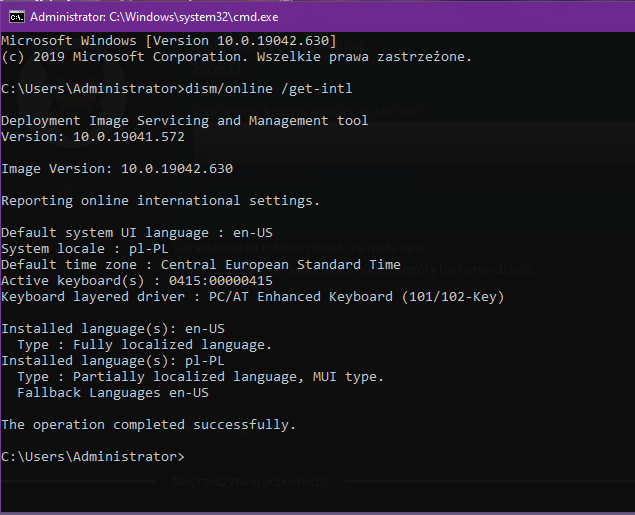This screenshot has height=515, width=635.
Task: Click the System locale : pl-PL line
Action: click(84, 249)
